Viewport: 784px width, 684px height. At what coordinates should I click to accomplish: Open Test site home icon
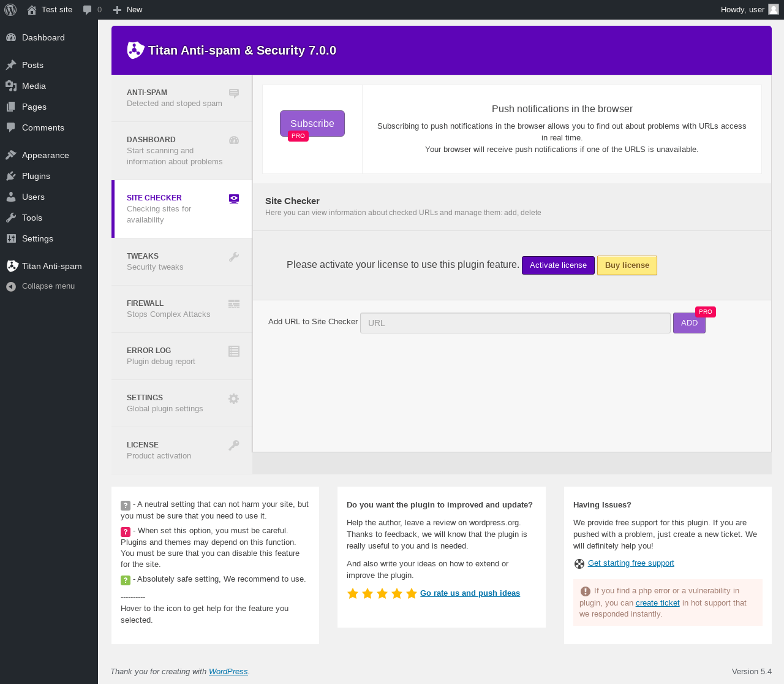(32, 10)
